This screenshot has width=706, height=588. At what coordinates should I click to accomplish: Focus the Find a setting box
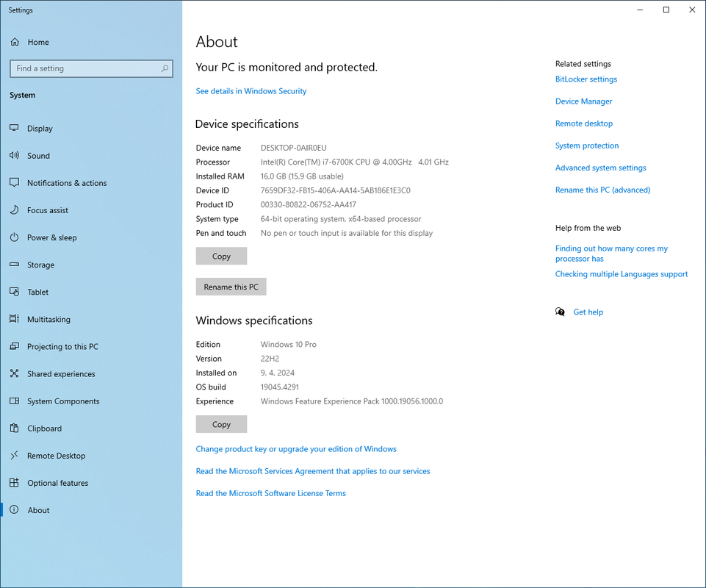[x=91, y=68]
